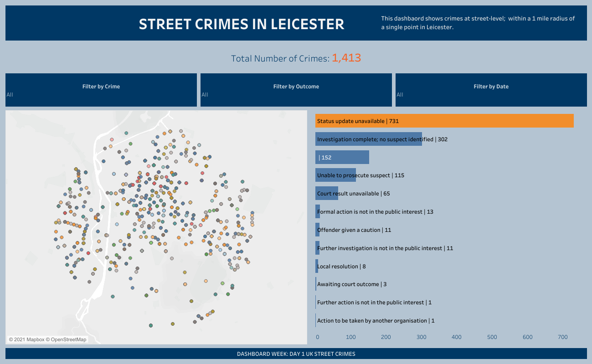592x364 pixels.
Task: Select the orange Status update unavailable bar
Action: (444, 121)
